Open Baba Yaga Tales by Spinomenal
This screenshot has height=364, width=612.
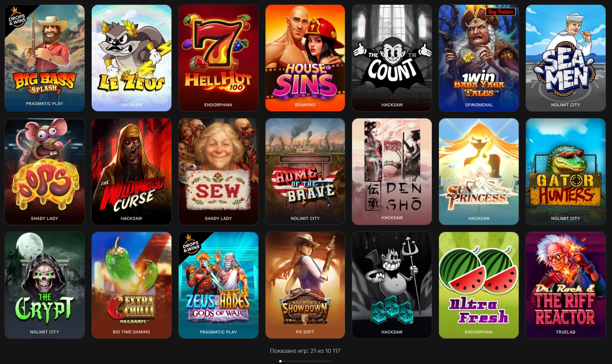click(x=479, y=58)
